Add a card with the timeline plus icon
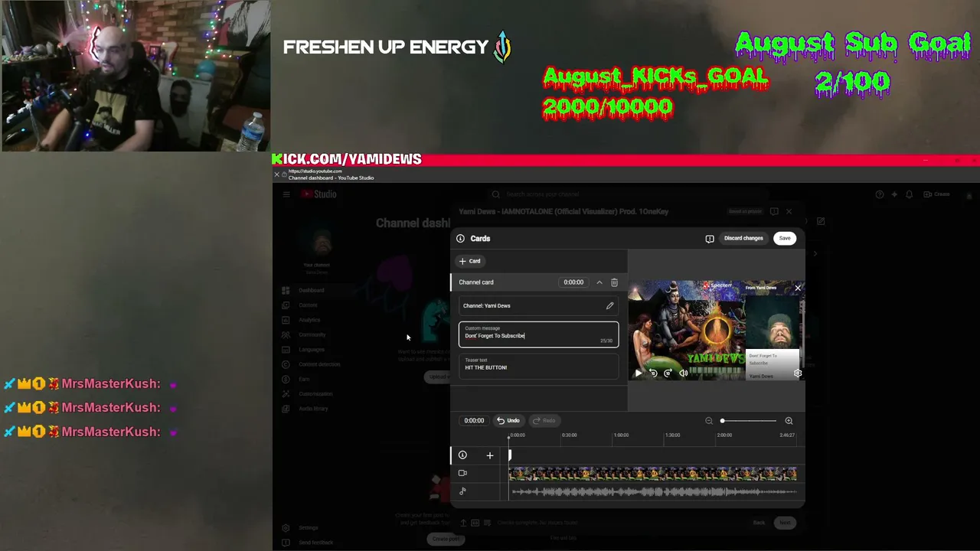 (490, 455)
